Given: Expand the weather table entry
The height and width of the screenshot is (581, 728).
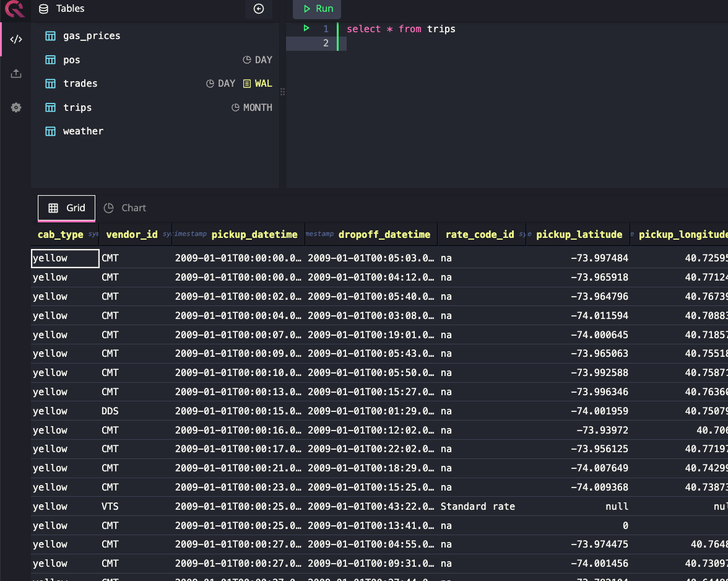Looking at the screenshot, I should [x=83, y=131].
